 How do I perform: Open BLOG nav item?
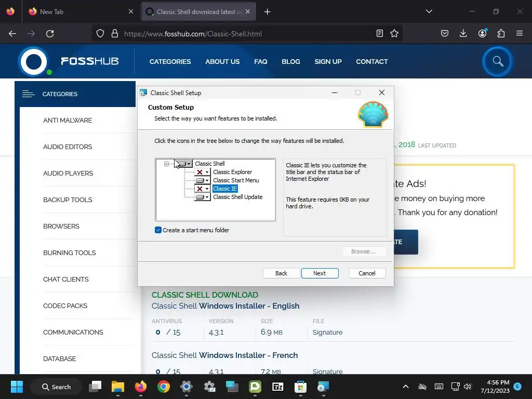291,62
